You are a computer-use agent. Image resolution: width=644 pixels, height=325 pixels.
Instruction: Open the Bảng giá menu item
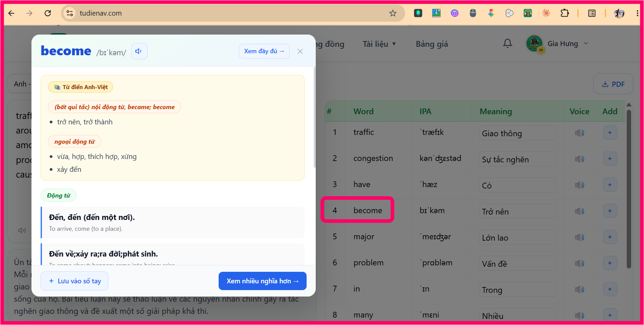tap(432, 44)
